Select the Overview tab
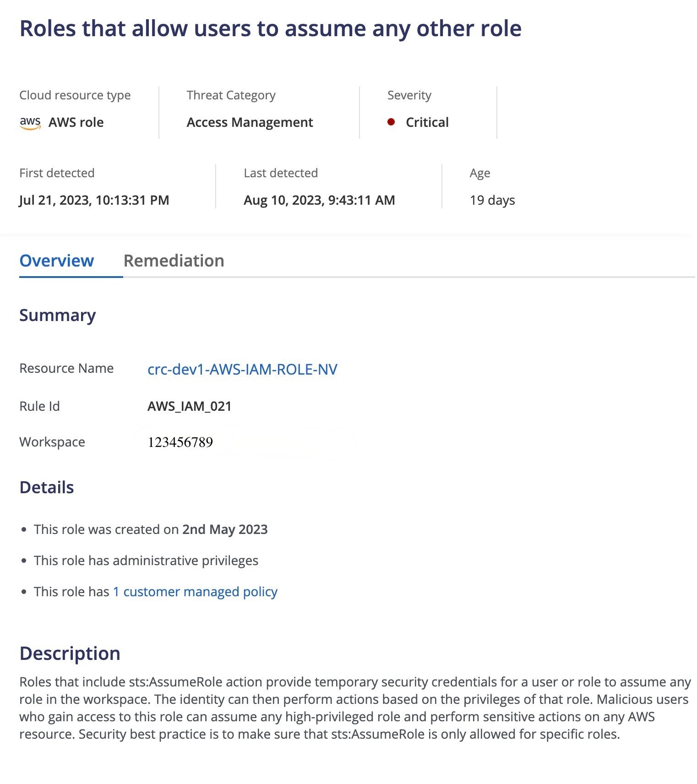 point(57,261)
